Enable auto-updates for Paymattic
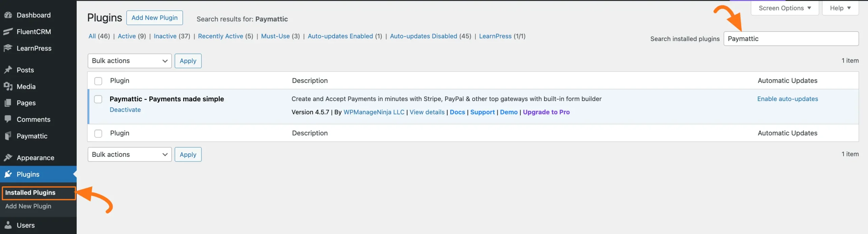This screenshot has height=234, width=868. pyautogui.click(x=788, y=99)
